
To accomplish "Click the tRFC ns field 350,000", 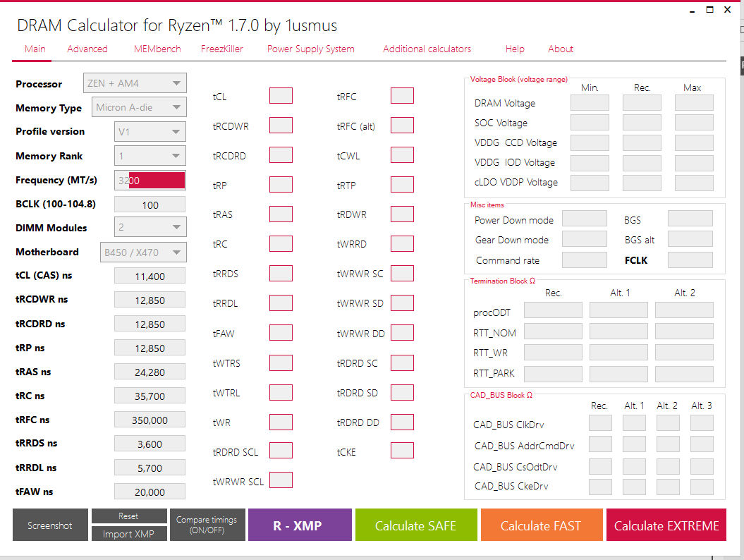I will [150, 420].
